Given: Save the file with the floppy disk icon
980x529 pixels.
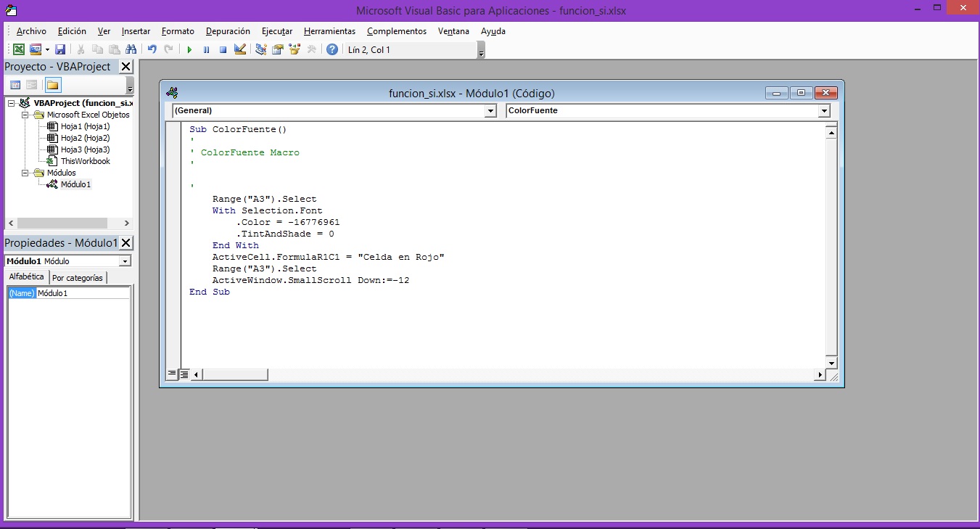Looking at the screenshot, I should coord(60,50).
